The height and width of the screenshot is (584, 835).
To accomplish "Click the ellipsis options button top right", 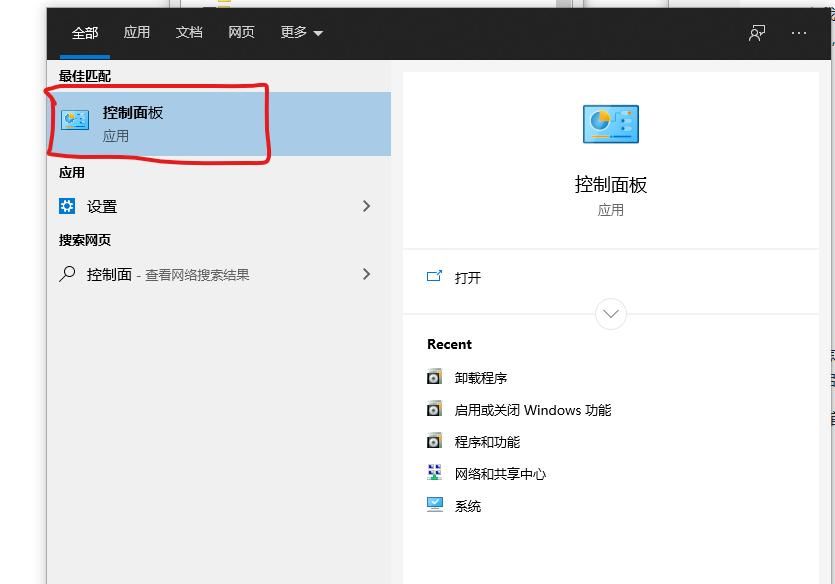I will [x=799, y=32].
